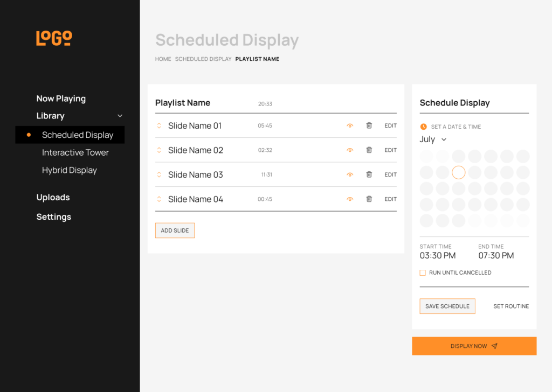Remove Slide Name 03 with trash icon

(x=369, y=174)
